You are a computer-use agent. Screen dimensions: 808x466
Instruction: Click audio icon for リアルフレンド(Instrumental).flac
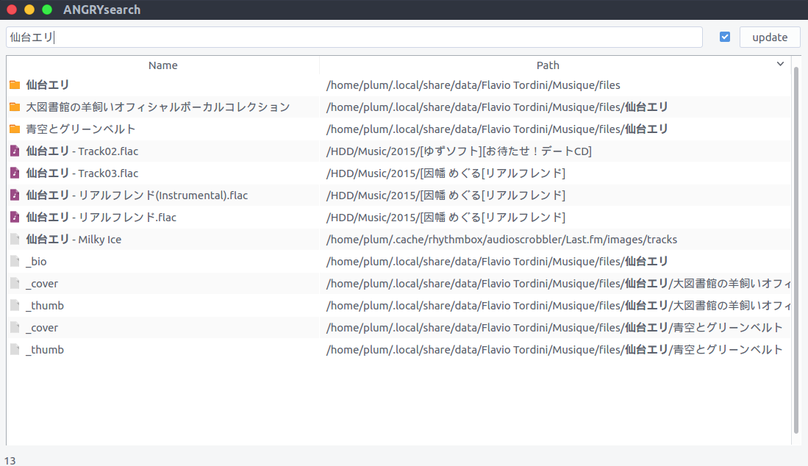15,195
